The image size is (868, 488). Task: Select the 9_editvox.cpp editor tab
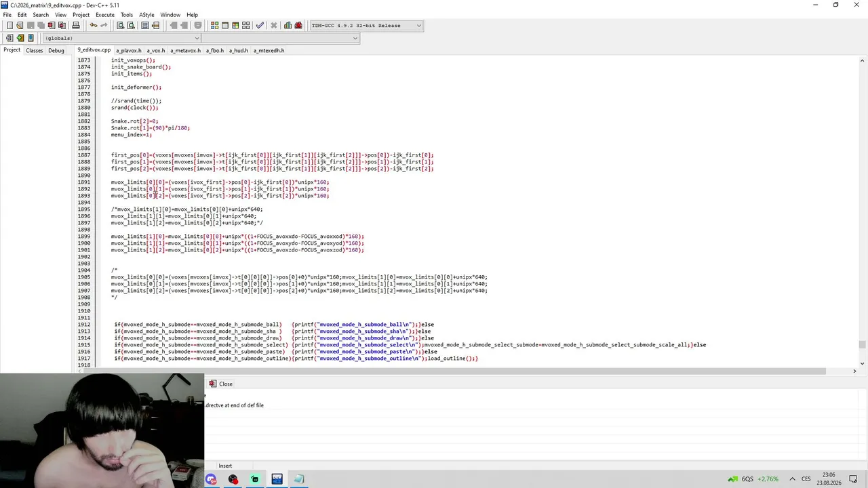94,50
